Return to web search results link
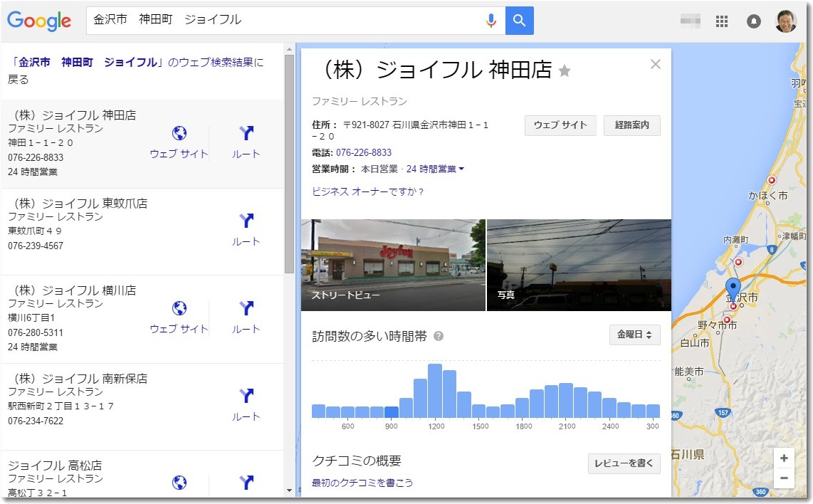Viewport: 813px width, 504px height. pyautogui.click(x=136, y=70)
